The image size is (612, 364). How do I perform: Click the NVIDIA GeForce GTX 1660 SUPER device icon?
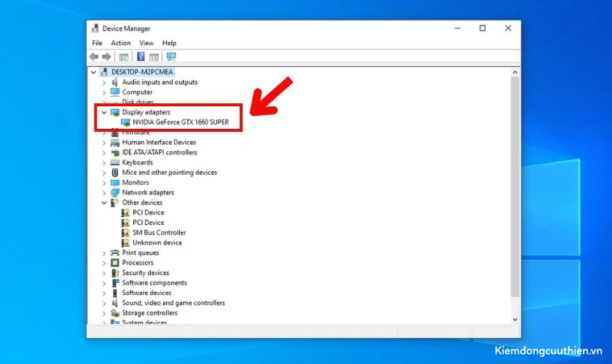click(125, 122)
